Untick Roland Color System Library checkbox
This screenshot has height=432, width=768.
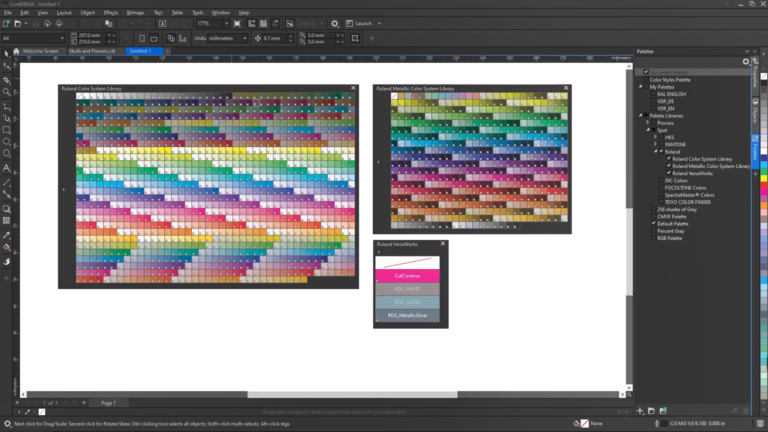coord(669,159)
